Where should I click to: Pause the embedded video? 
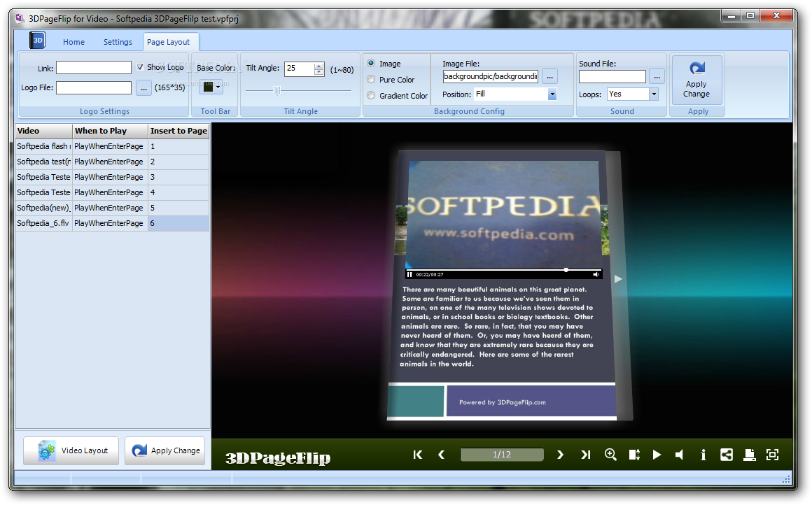pos(409,274)
